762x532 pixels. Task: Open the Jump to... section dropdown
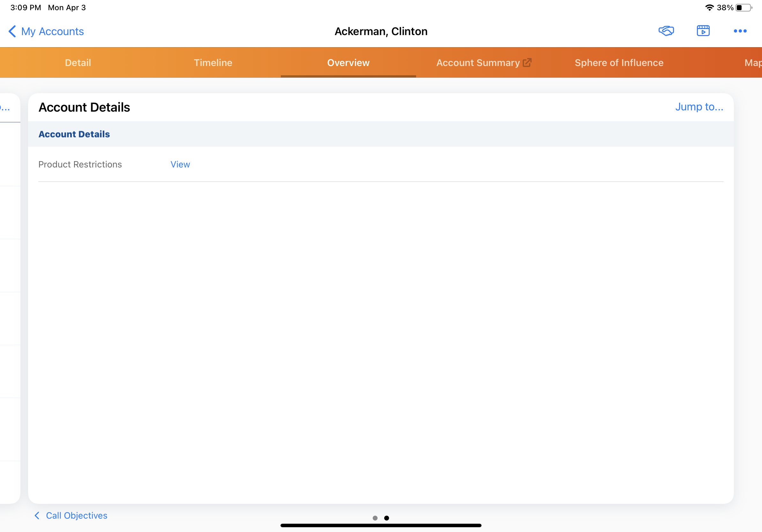click(699, 107)
